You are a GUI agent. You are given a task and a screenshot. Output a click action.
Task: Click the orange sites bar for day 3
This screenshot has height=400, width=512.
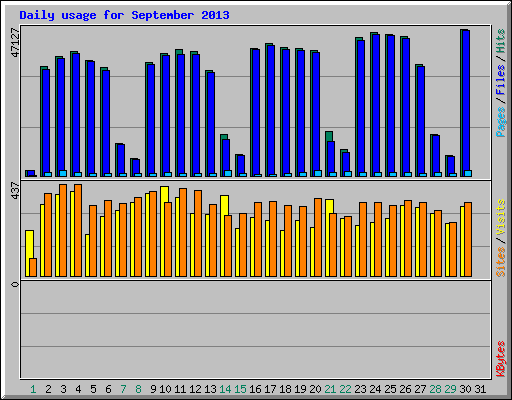[x=63, y=230]
